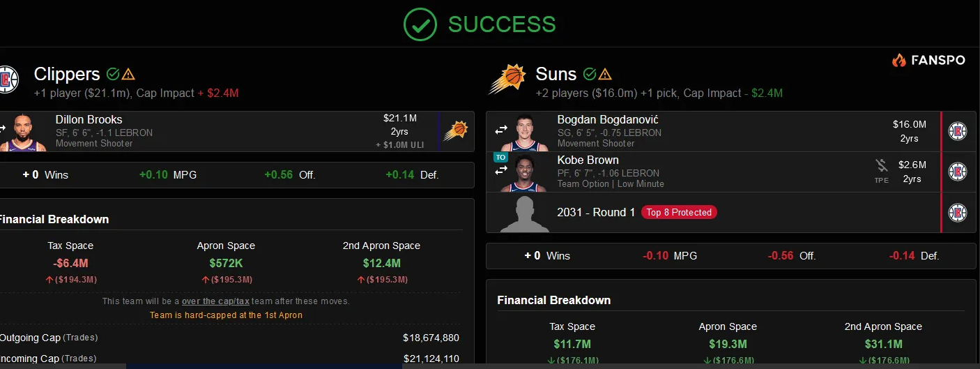Click the Suns team logo in header
The height and width of the screenshot is (369, 980).
[x=507, y=79]
